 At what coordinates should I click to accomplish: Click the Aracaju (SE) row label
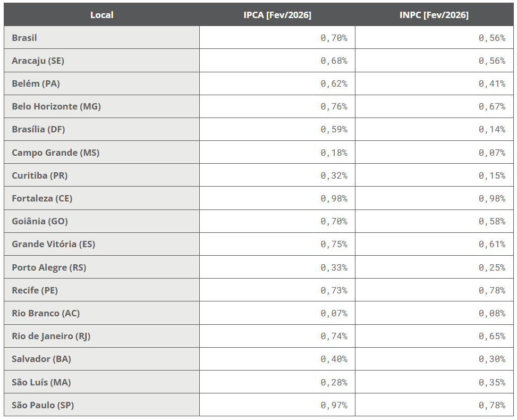38,61
